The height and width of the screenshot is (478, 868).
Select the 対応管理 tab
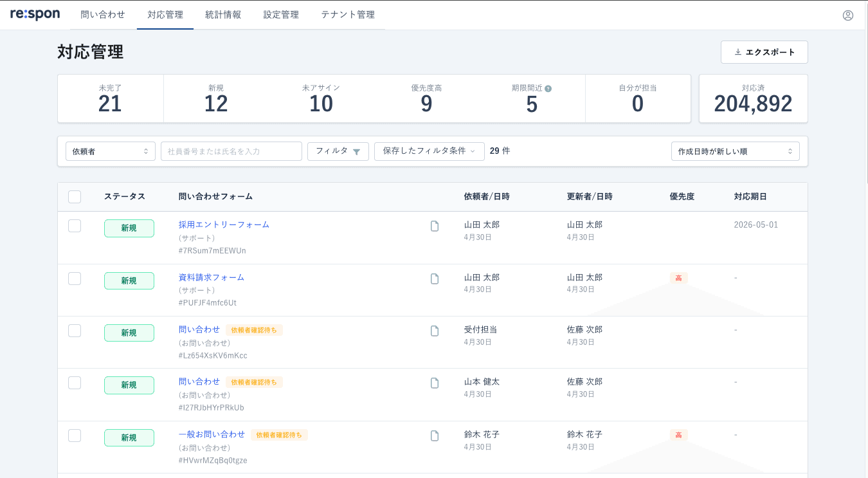(165, 15)
